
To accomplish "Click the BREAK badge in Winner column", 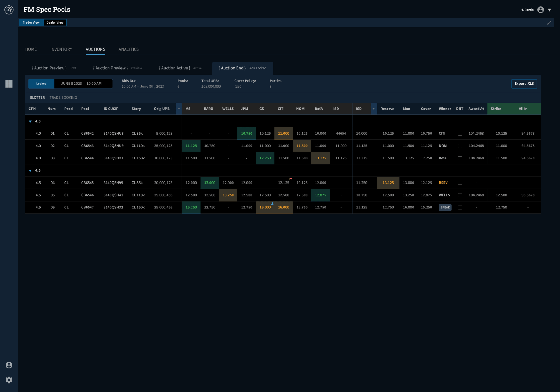I will [x=445, y=208].
